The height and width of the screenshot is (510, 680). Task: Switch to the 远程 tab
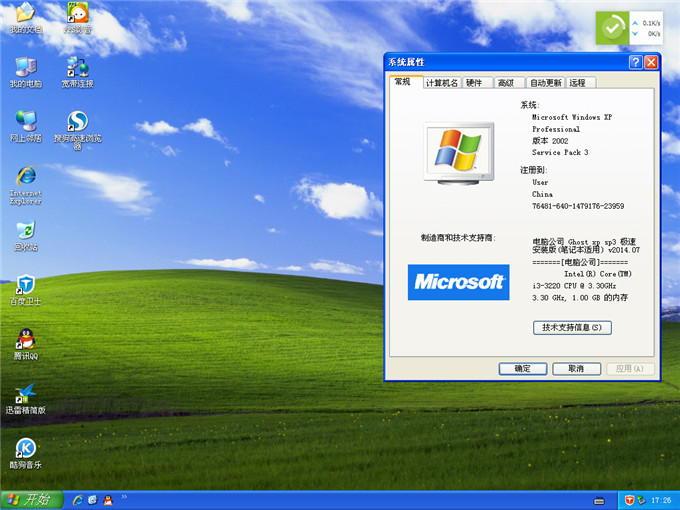click(579, 83)
